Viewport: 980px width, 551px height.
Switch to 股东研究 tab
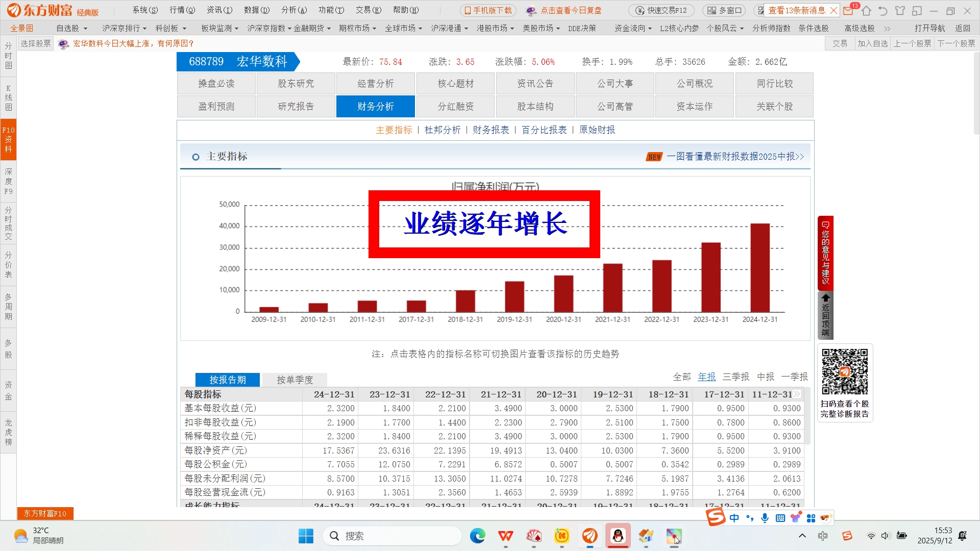click(296, 84)
